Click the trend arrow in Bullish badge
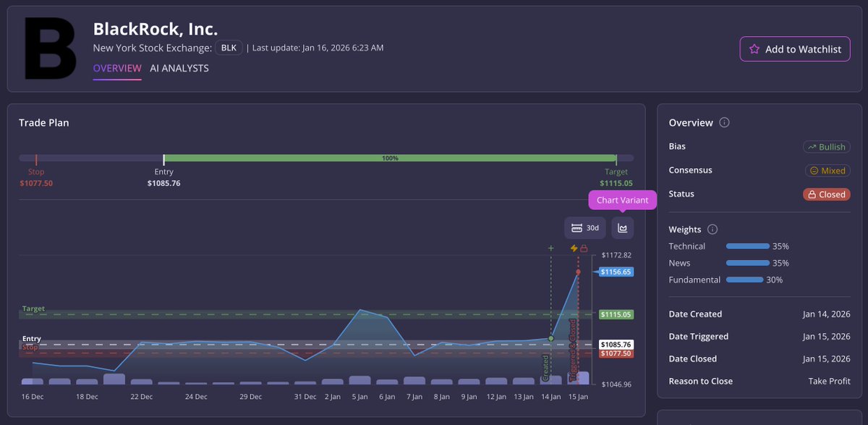Viewport: 868px width, 425px height. pos(812,147)
